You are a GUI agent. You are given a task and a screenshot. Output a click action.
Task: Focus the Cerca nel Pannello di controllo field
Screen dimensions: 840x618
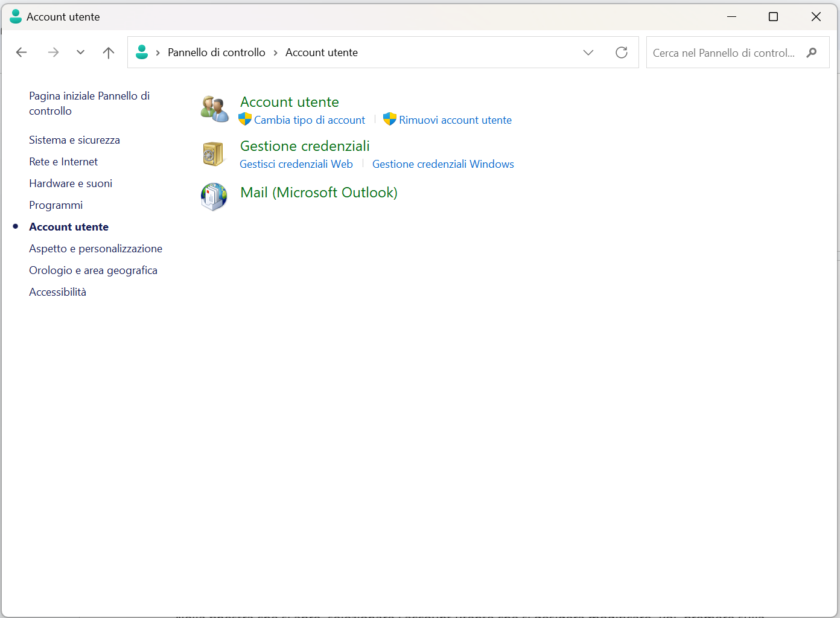click(724, 53)
